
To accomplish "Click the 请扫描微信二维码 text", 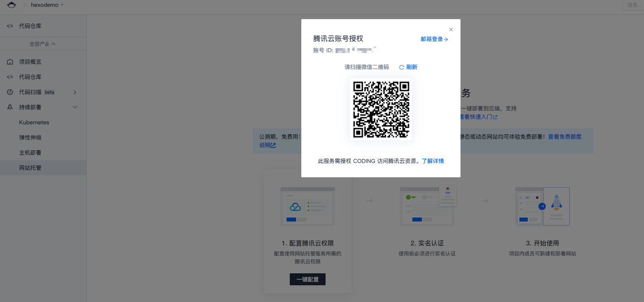I will 367,67.
